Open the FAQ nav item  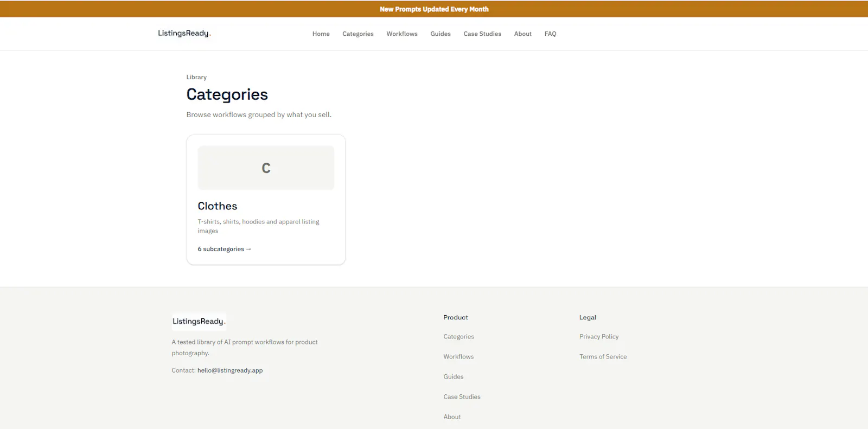coord(551,34)
